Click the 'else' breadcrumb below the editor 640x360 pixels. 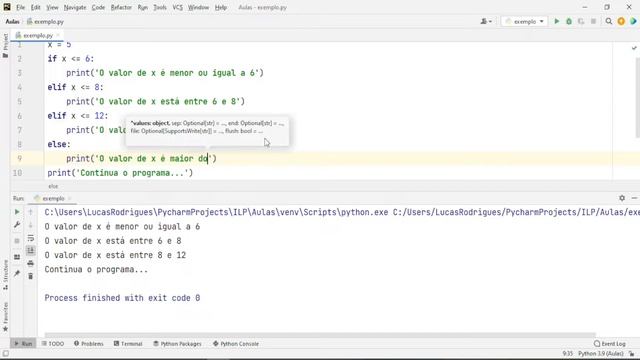[x=53, y=186]
